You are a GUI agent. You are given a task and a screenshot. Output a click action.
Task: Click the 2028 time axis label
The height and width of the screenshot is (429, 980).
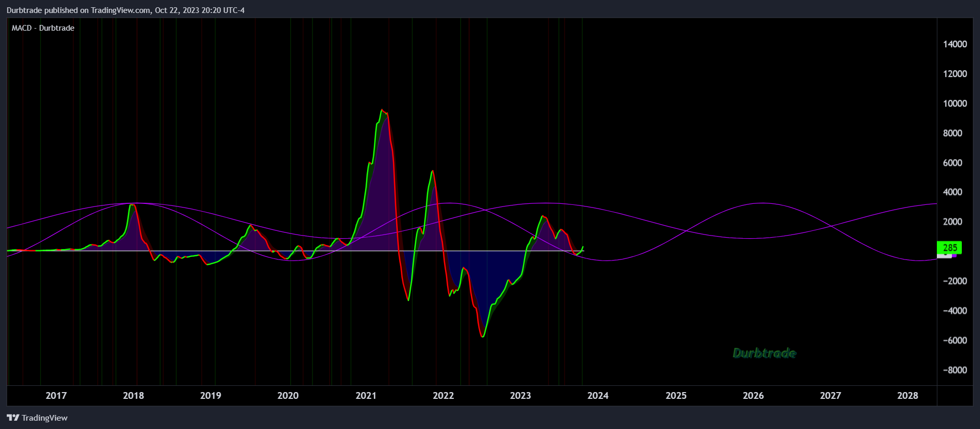click(x=908, y=396)
